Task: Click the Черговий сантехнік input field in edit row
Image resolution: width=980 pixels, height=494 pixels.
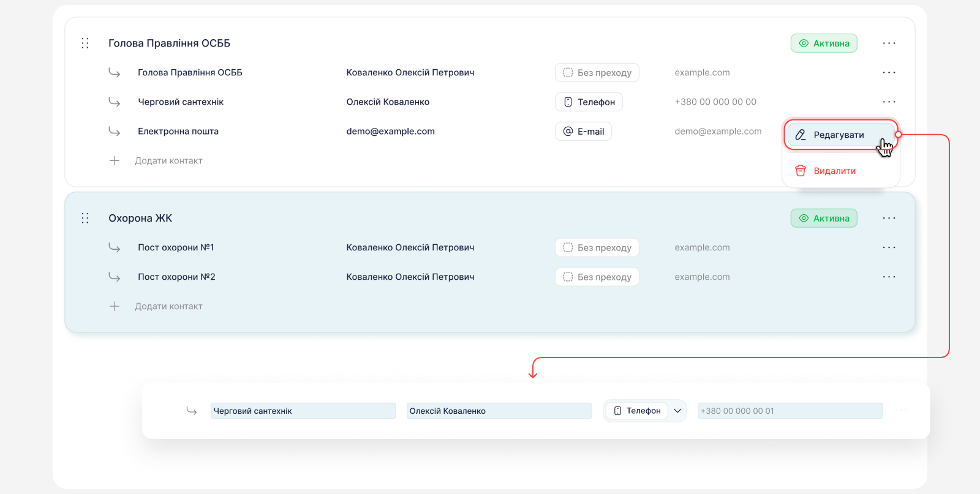Action: point(303,411)
